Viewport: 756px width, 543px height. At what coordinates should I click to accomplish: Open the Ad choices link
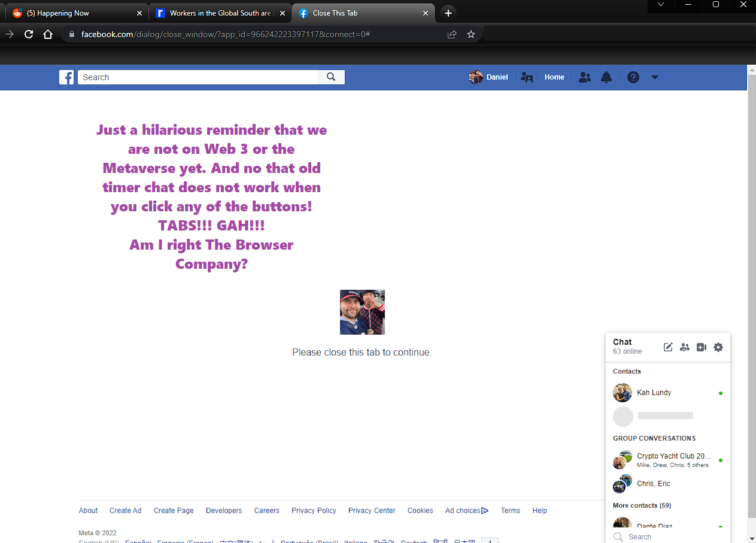pyautogui.click(x=467, y=511)
